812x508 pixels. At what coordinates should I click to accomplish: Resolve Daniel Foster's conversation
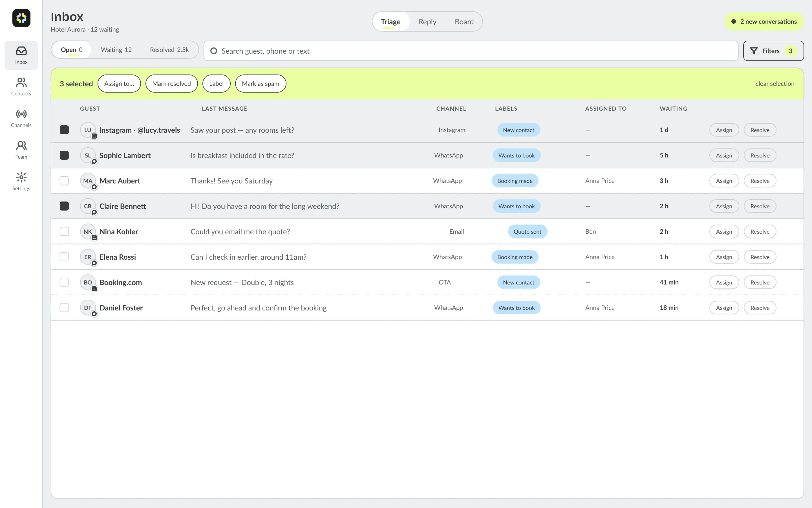pos(760,308)
